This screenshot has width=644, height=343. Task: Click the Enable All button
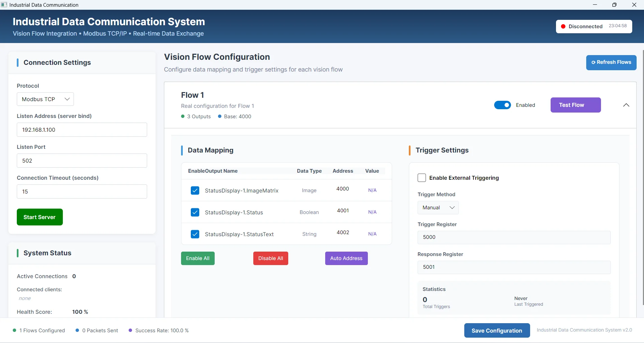click(198, 258)
